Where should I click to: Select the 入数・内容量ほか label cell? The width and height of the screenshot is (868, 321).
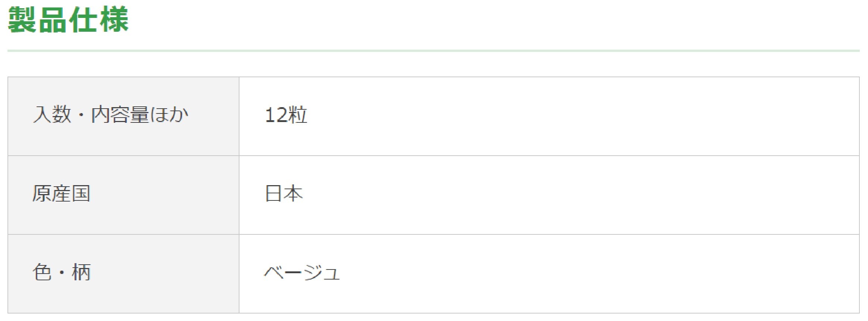coord(123,116)
